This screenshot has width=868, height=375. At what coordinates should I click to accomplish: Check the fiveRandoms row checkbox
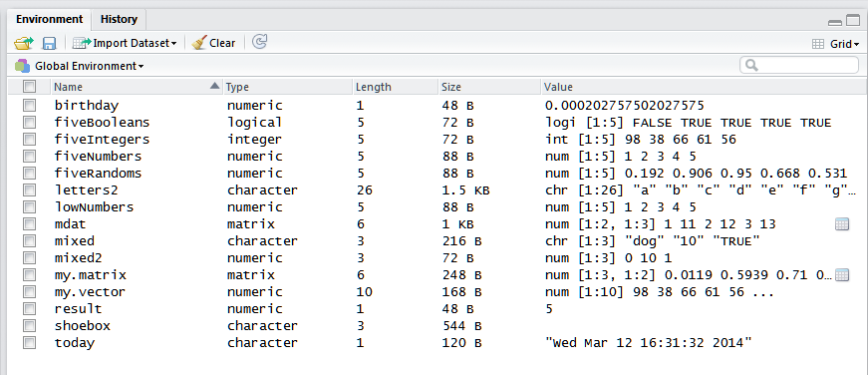pyautogui.click(x=29, y=173)
